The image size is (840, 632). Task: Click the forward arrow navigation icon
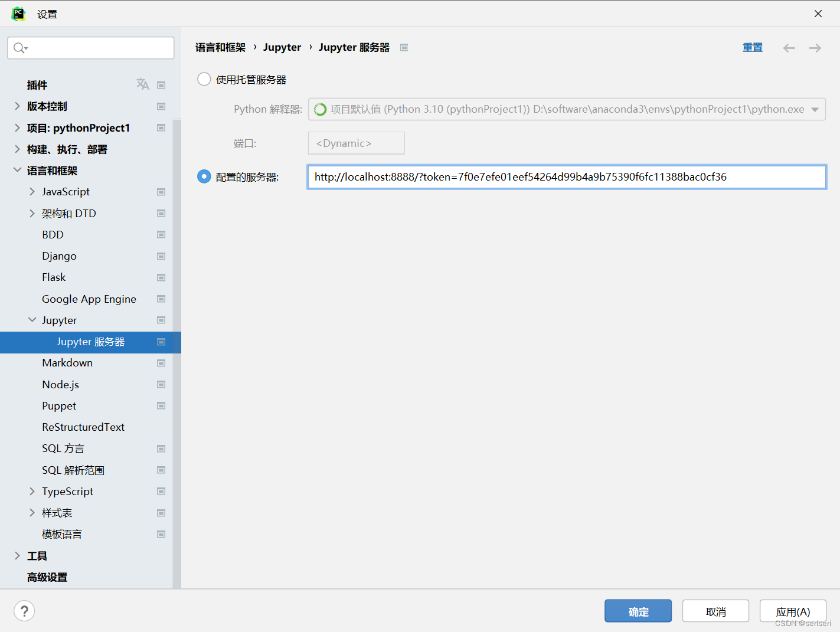pos(815,48)
